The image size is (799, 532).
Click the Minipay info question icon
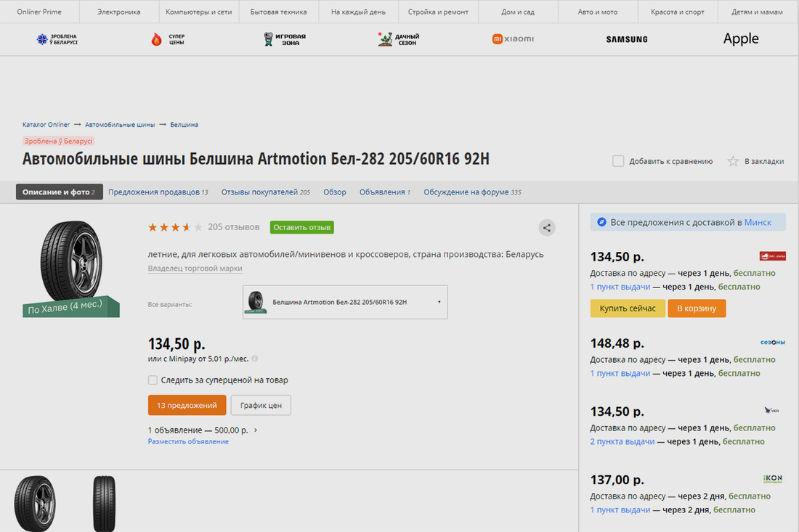coord(255,359)
